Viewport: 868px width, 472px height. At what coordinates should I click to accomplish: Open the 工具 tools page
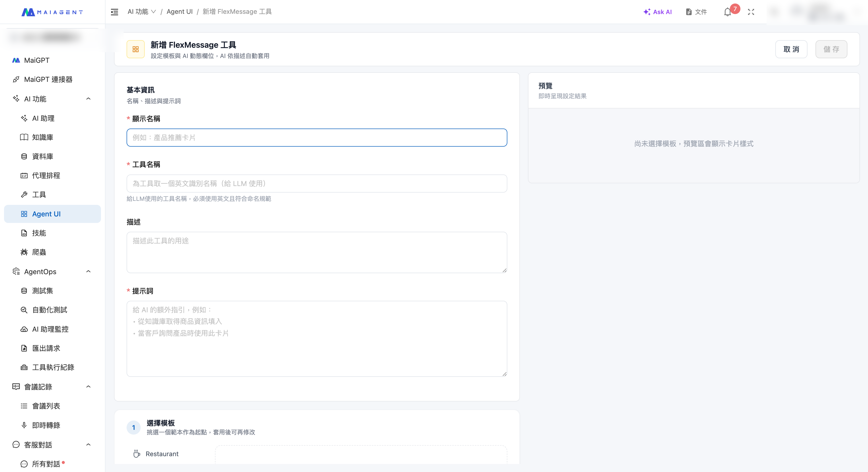click(52, 195)
